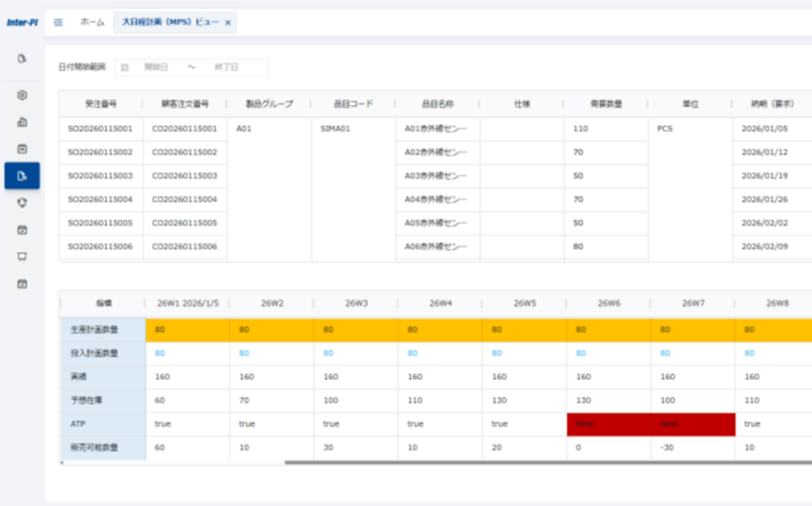
Task: Click the 需要数量 column header
Action: pyautogui.click(x=606, y=104)
